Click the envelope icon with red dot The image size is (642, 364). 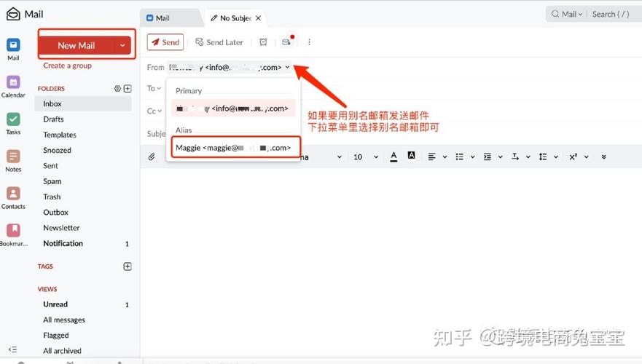pos(287,41)
